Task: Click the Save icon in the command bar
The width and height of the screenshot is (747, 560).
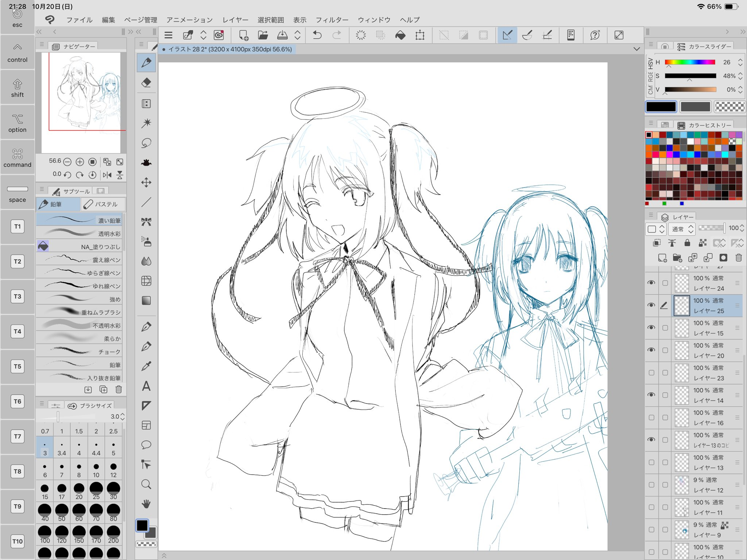Action: tap(282, 35)
